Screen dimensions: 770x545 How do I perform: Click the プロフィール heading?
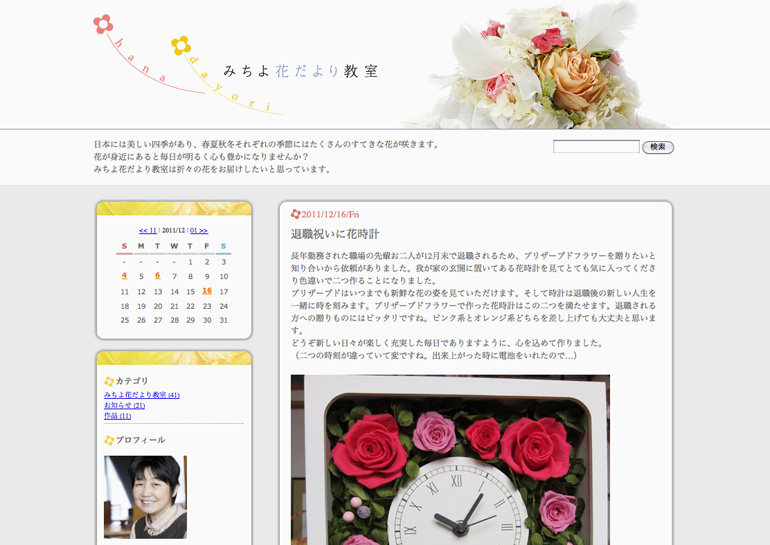point(140,440)
